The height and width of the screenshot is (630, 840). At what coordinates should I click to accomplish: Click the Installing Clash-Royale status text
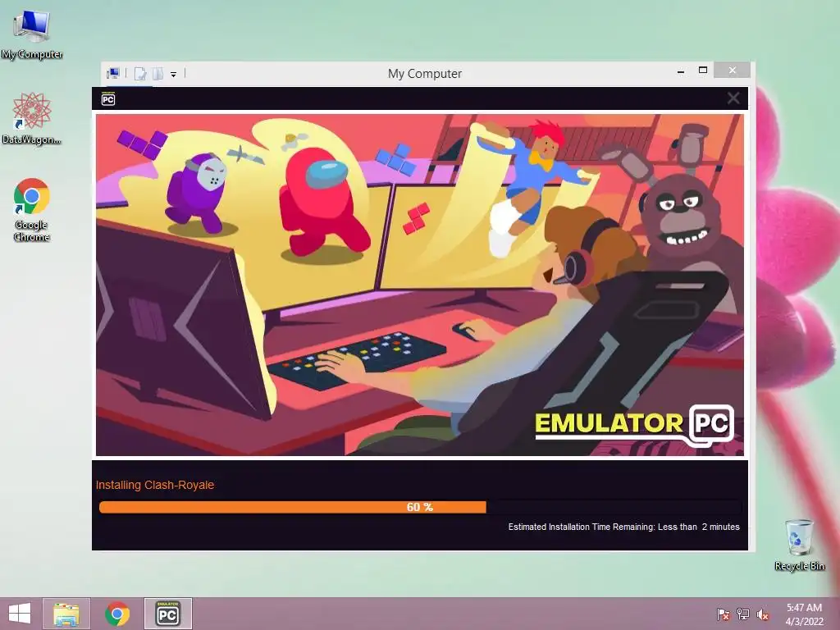155,485
